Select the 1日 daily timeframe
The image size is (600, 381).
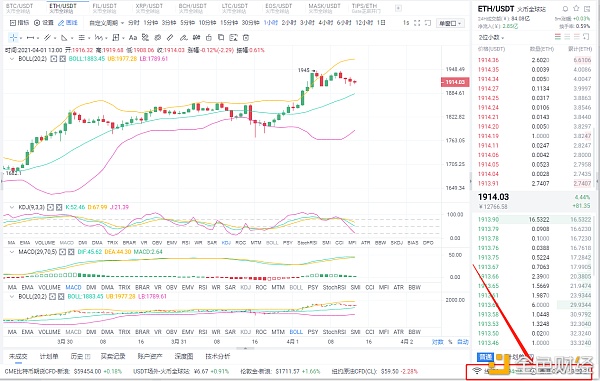pos(381,23)
